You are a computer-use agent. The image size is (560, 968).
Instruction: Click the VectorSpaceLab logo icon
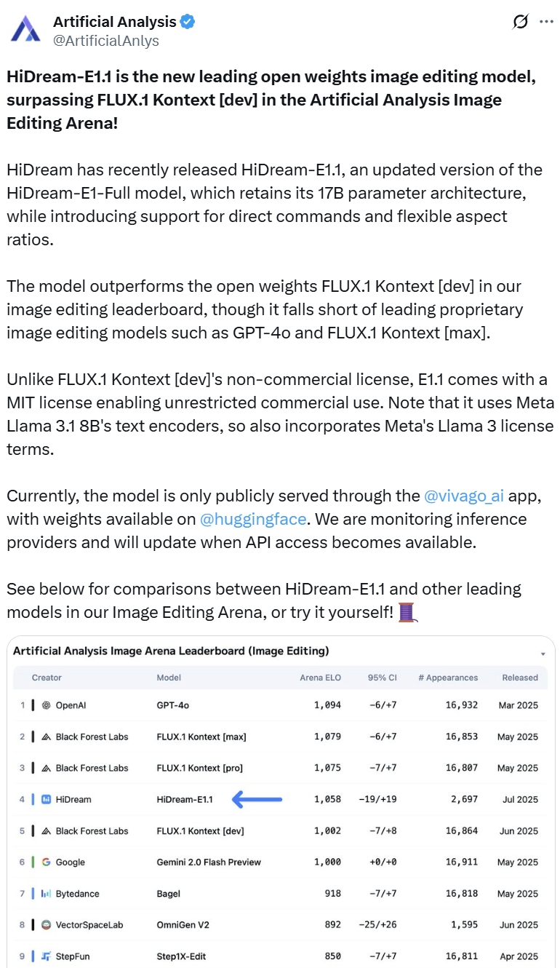click(46, 925)
